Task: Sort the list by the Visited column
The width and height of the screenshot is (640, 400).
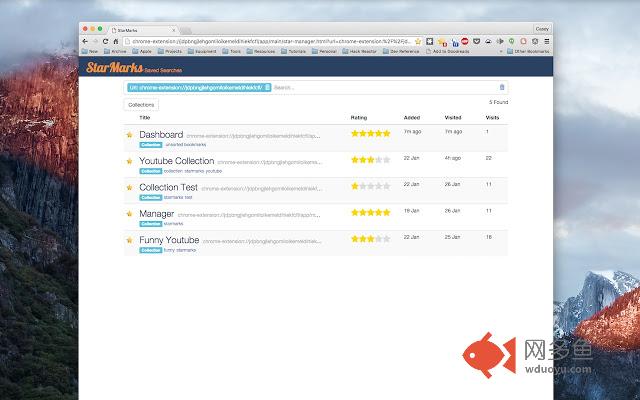Action: coord(453,118)
